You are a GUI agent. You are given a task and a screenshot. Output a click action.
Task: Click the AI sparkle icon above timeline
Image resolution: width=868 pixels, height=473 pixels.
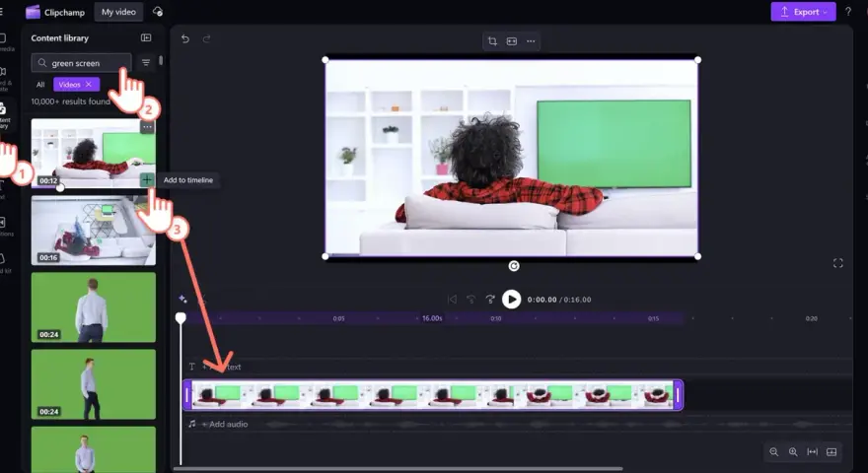point(182,299)
